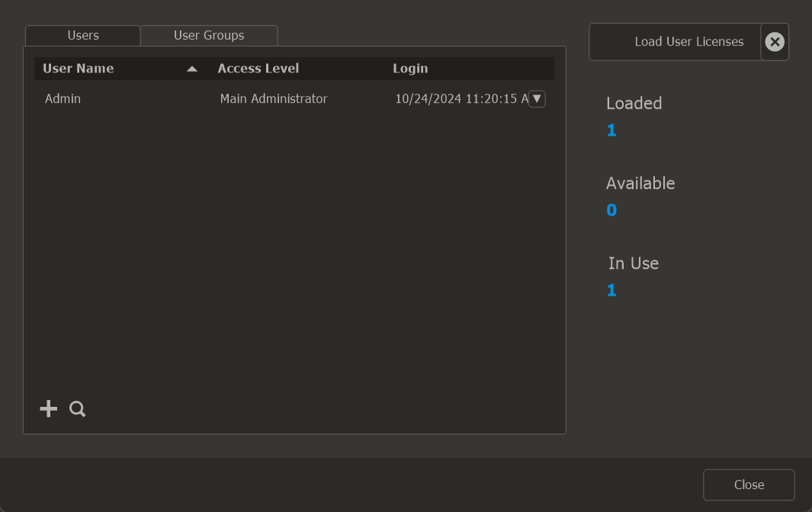Image resolution: width=812 pixels, height=512 pixels.
Task: Sort by the Access Level column
Action: point(258,69)
